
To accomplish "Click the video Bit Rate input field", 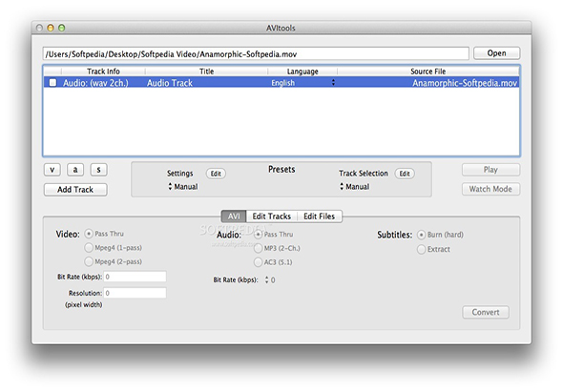I will tap(135, 277).
